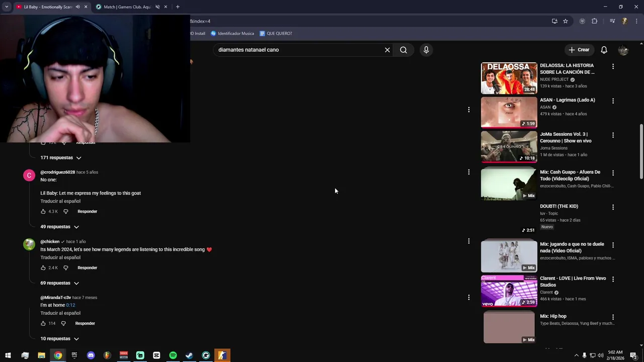Open more options for Mix Cash Guapo

613,173
